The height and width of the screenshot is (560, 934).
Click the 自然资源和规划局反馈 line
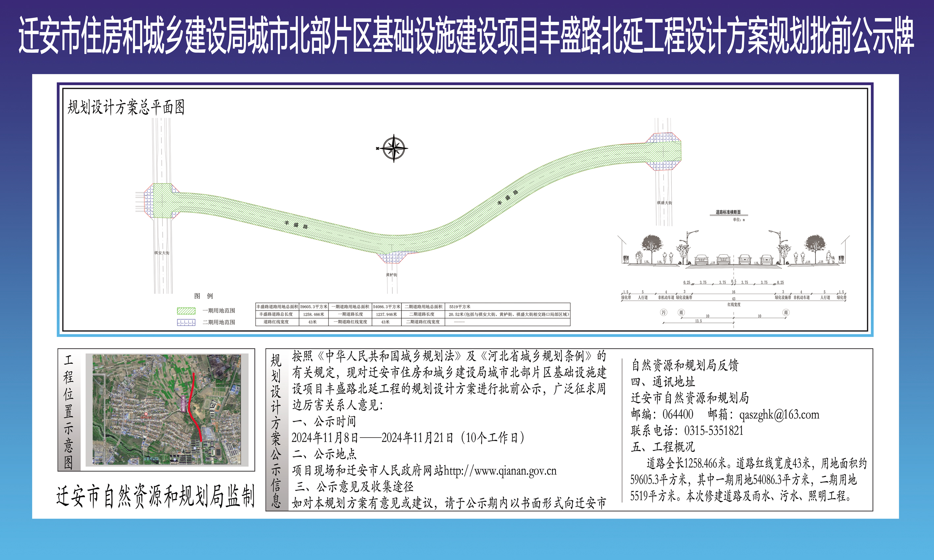(x=685, y=365)
